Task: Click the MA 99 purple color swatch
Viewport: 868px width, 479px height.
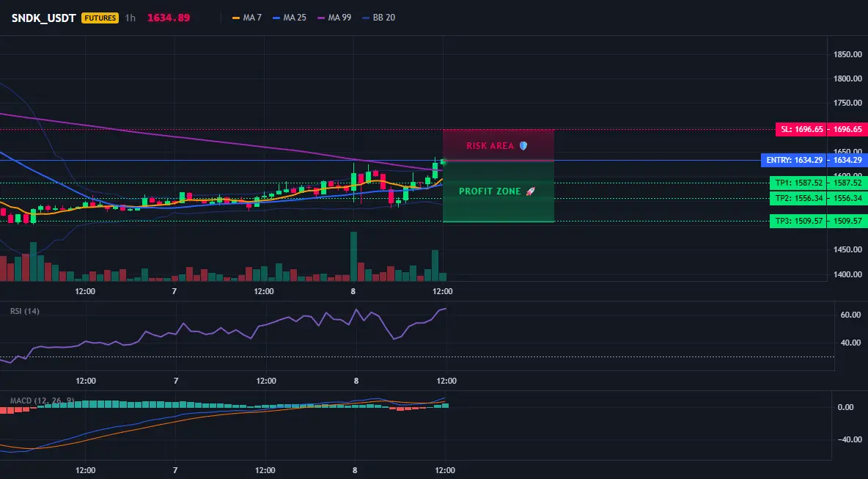Action: point(320,18)
